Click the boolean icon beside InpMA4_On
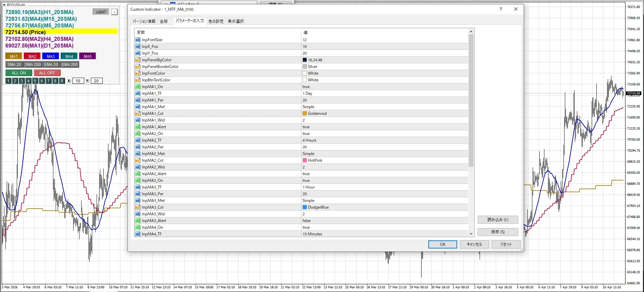 [138, 227]
